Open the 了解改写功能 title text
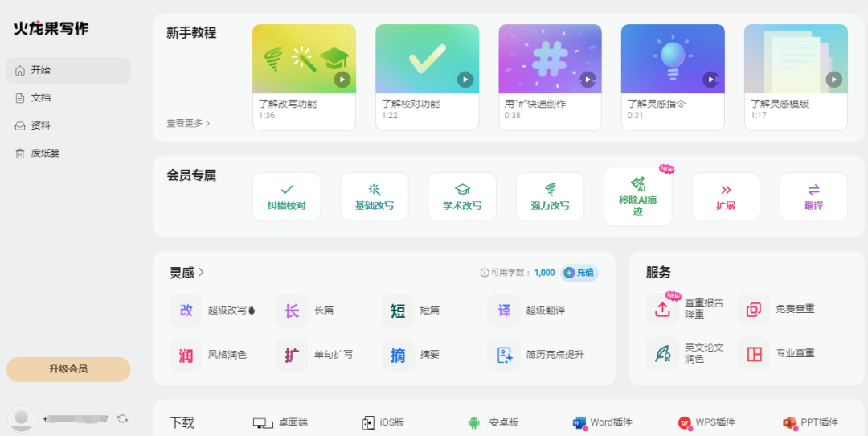 tap(288, 104)
